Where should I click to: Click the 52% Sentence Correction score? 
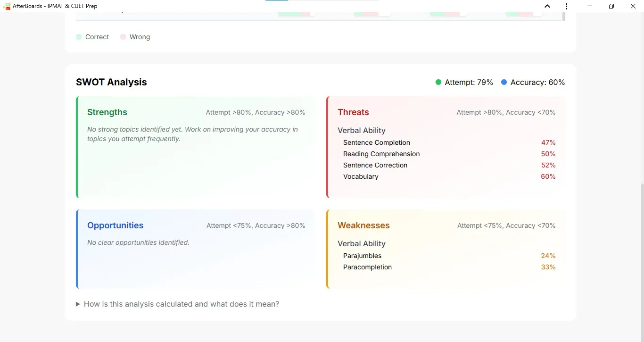click(x=548, y=165)
